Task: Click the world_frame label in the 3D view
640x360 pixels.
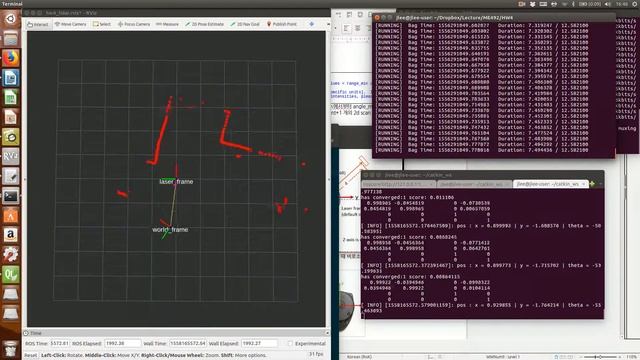Action: tap(170, 229)
